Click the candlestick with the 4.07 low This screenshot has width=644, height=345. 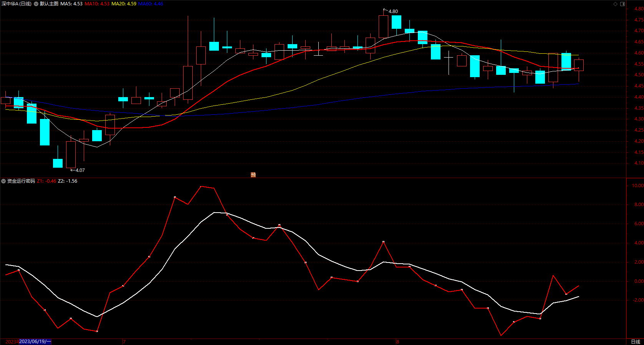pyautogui.click(x=71, y=154)
